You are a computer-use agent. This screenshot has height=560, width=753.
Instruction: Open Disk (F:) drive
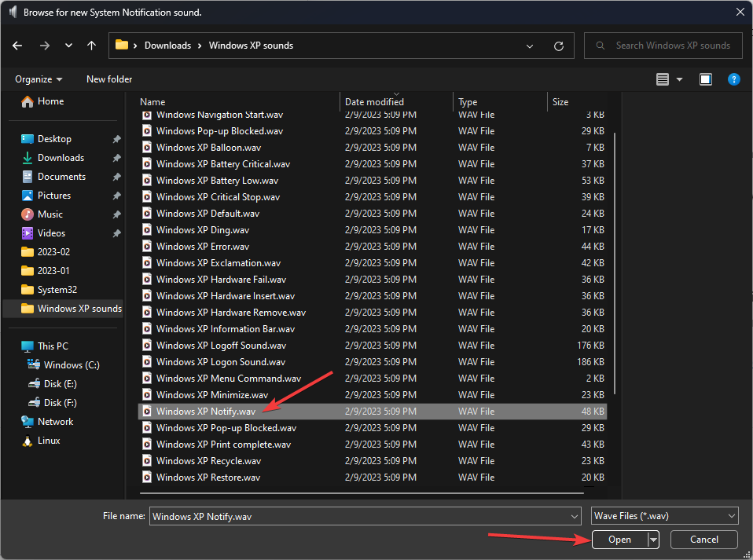(52, 403)
